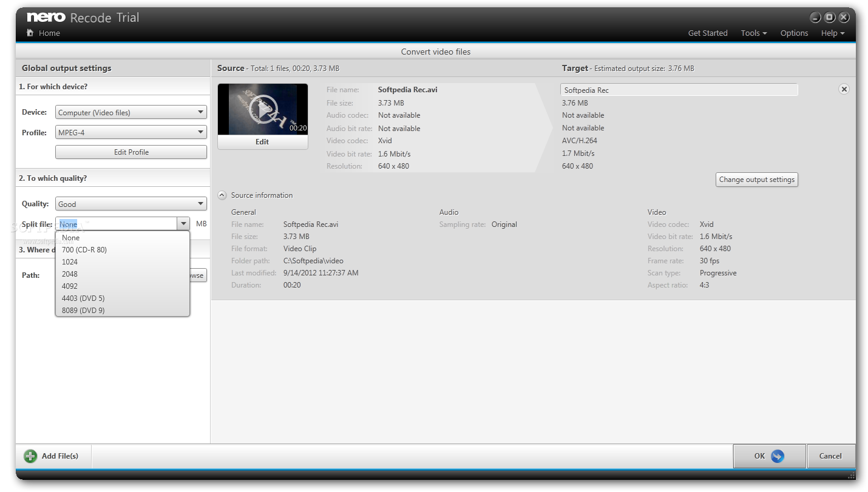Click the File format Video Clip value
This screenshot has width=868, height=492.
[x=300, y=249]
